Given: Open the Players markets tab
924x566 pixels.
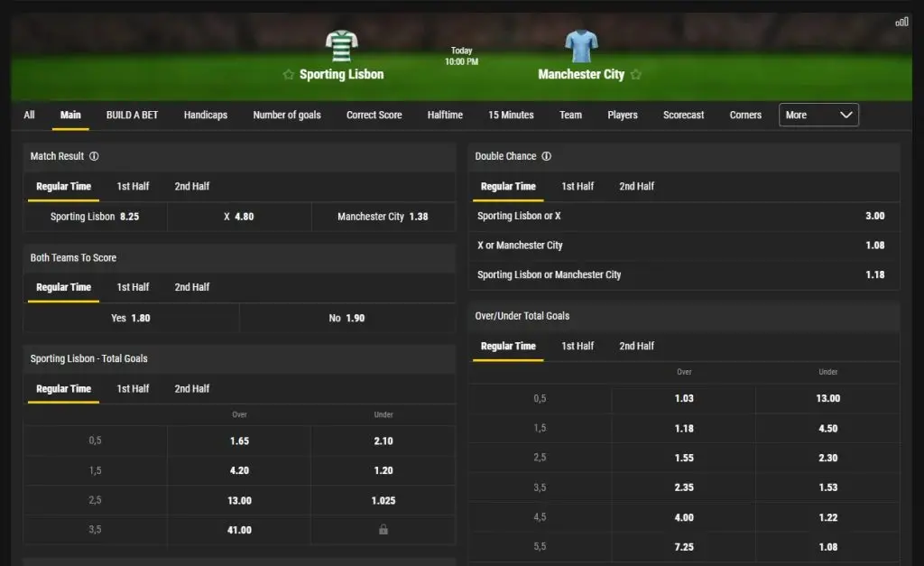Looking at the screenshot, I should 623,115.
